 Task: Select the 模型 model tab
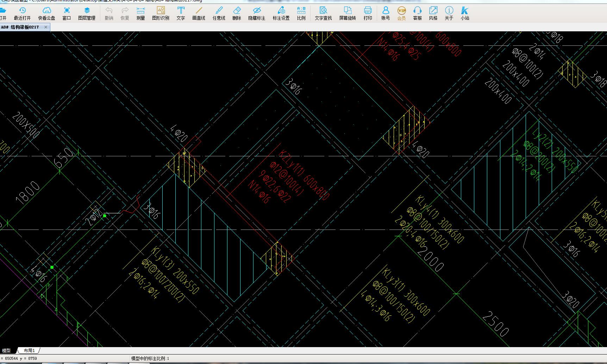coord(6,351)
